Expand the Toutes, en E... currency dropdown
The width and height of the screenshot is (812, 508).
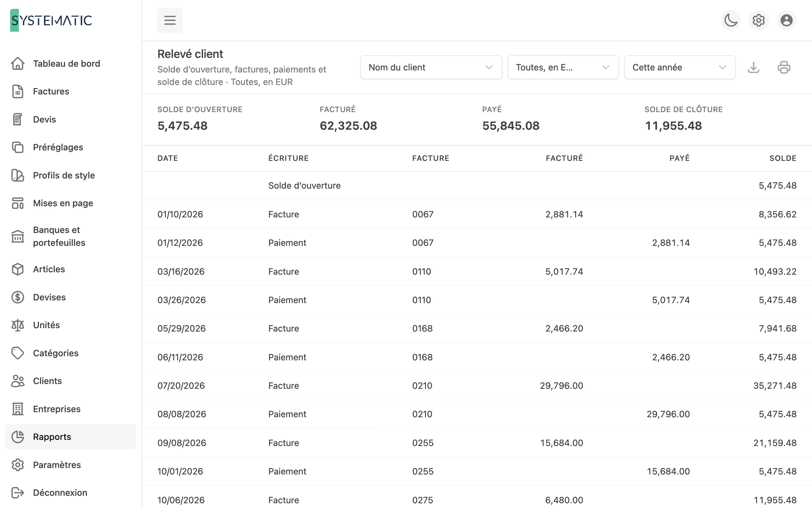tap(563, 67)
